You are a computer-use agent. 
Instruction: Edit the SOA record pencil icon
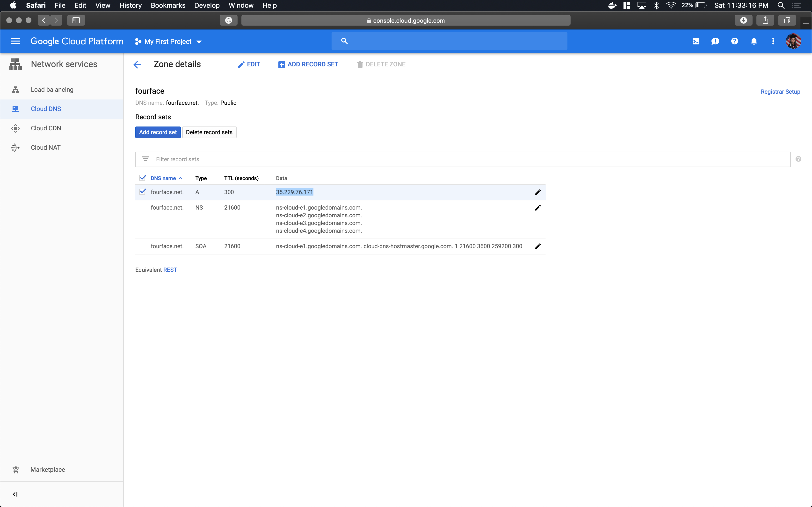pyautogui.click(x=537, y=246)
